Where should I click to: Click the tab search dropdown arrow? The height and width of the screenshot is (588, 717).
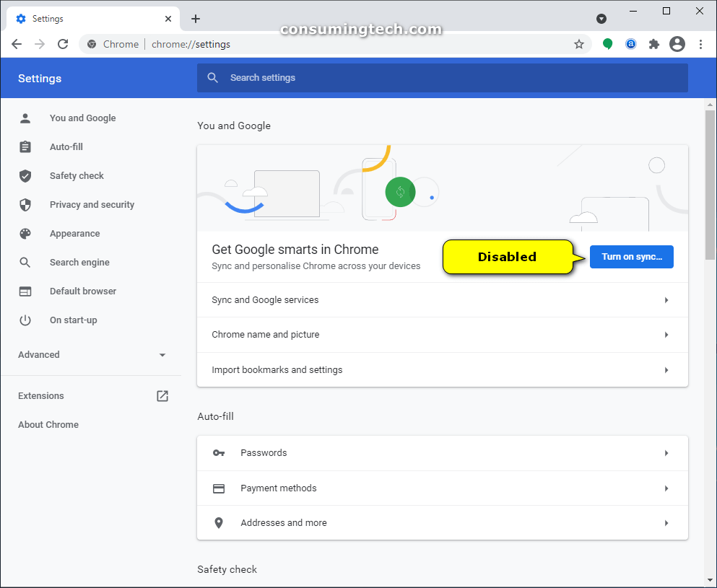[601, 19]
